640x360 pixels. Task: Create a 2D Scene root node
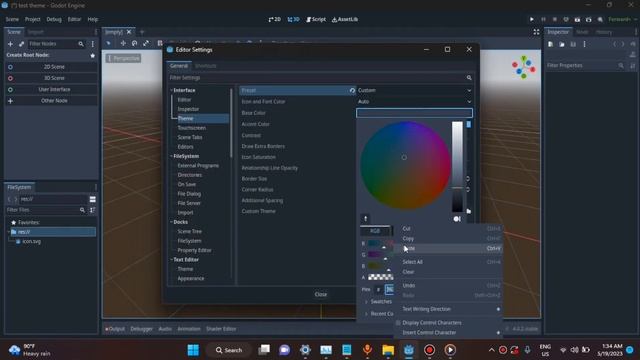coord(51,67)
